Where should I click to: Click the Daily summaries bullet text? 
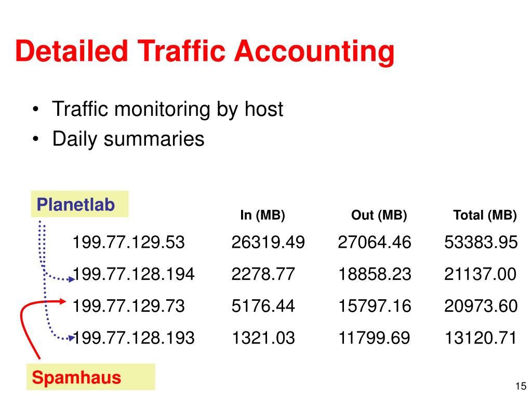click(x=128, y=139)
